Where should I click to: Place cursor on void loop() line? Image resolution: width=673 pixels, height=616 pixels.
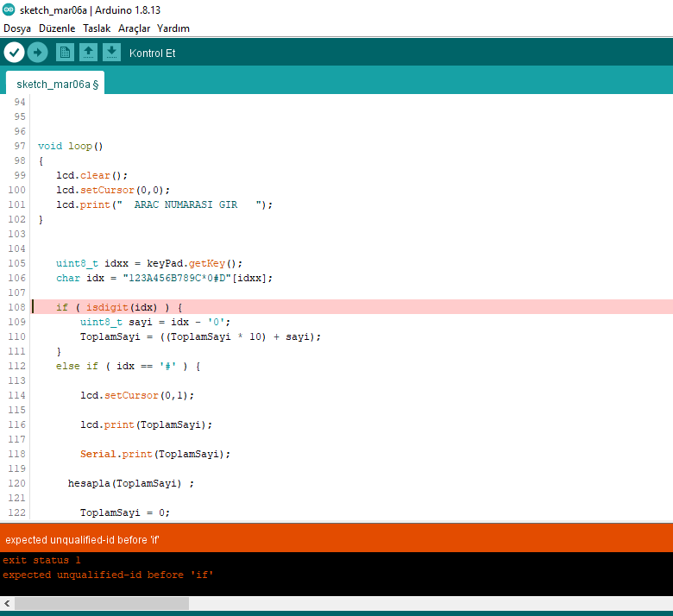(71, 147)
